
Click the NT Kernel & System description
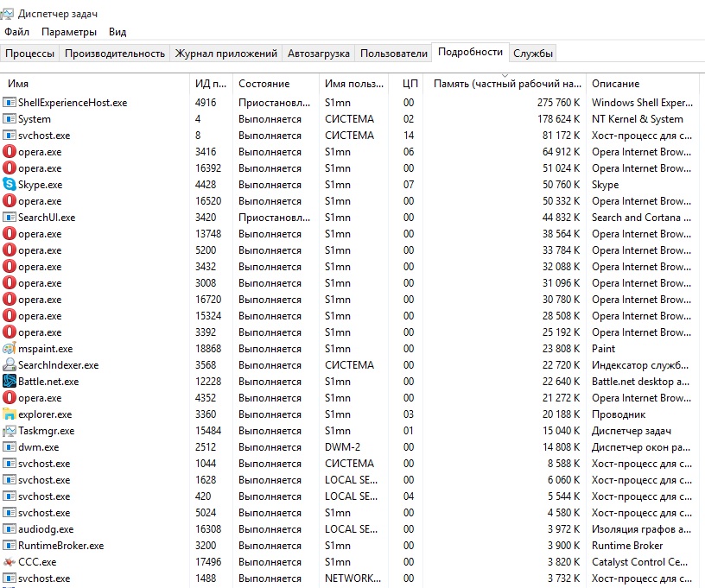(x=637, y=119)
